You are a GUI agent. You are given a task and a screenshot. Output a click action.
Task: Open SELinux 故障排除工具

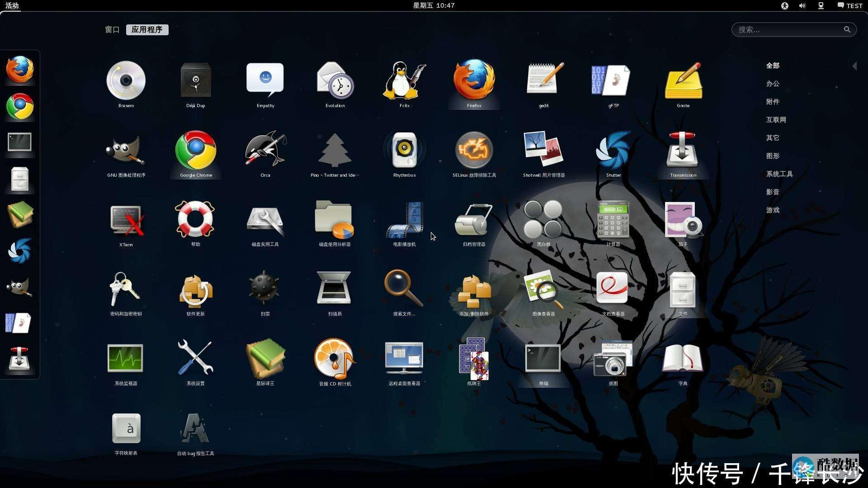pyautogui.click(x=474, y=154)
